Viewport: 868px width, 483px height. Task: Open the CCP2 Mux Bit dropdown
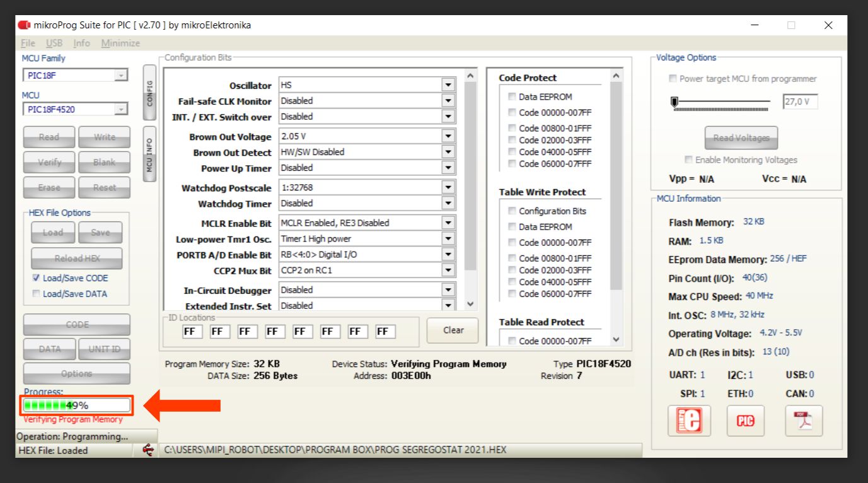(x=448, y=271)
